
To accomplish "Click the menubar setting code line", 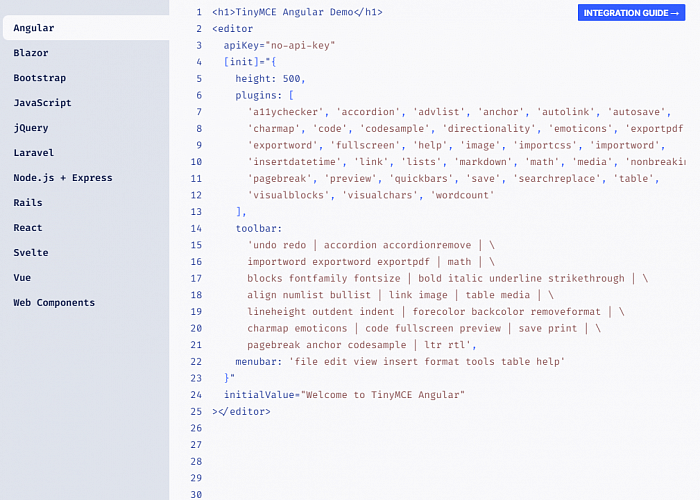I will pos(400,361).
